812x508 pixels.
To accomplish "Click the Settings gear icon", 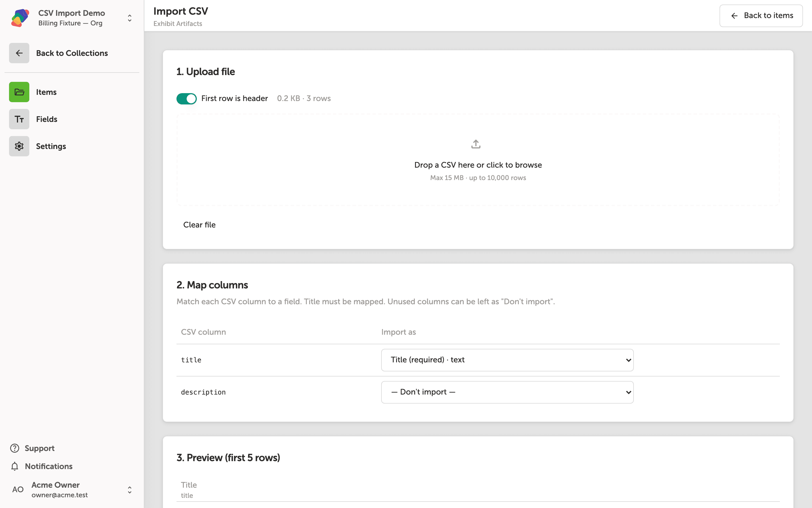I will point(19,146).
